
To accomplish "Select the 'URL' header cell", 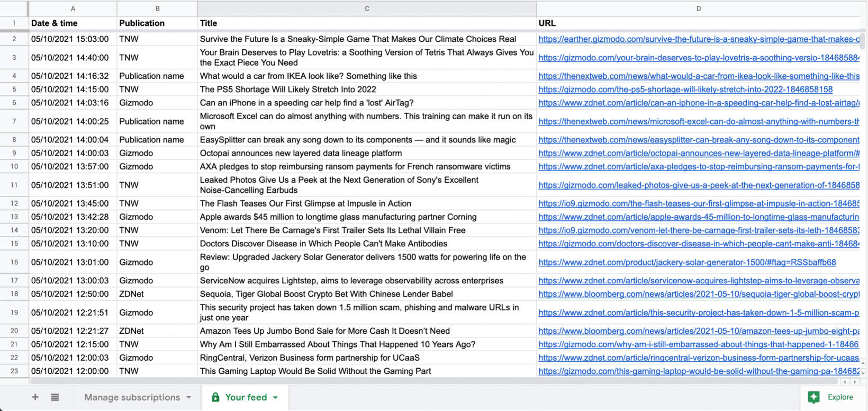I will pos(699,23).
